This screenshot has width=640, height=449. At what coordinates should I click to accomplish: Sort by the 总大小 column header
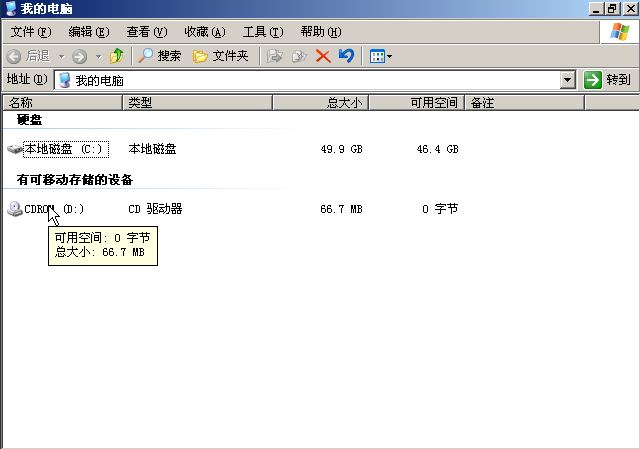320,102
